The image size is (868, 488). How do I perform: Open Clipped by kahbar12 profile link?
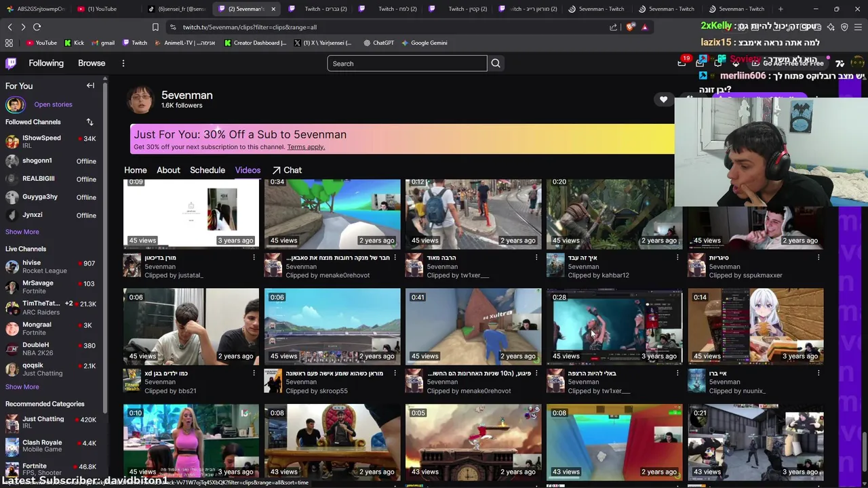click(x=598, y=275)
